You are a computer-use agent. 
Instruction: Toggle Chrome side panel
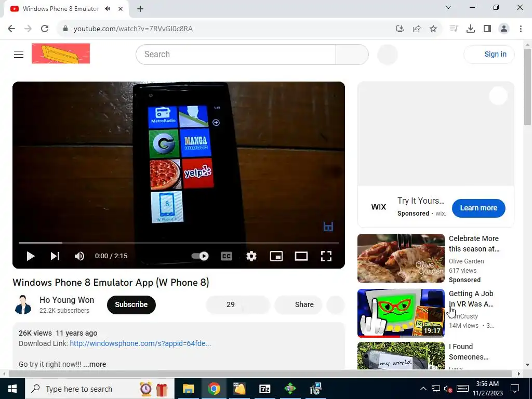tap(487, 29)
